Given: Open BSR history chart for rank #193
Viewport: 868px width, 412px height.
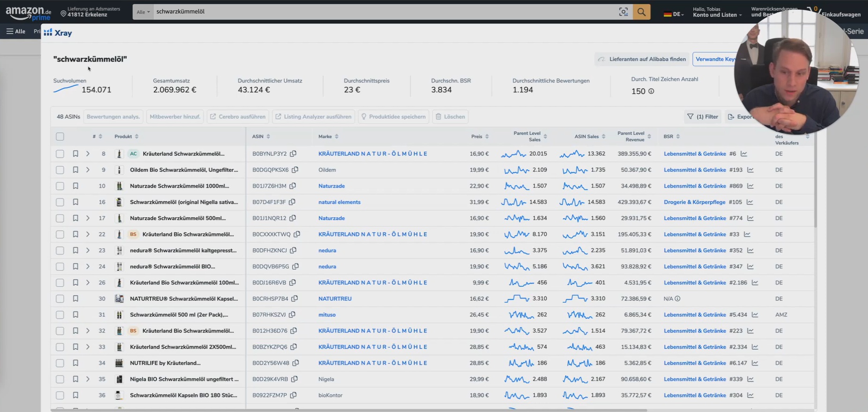Looking at the screenshot, I should pyautogui.click(x=750, y=170).
